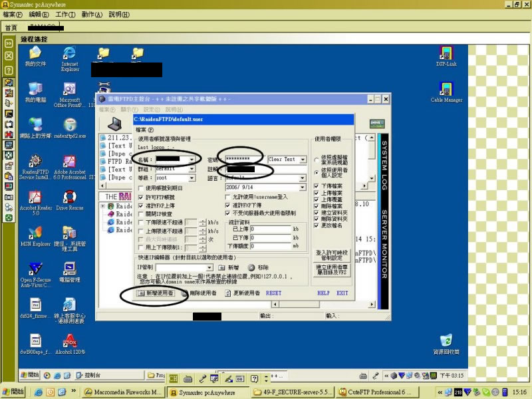
Task: Uncheck the 許可FTP帳號 checkbox
Action: point(140,198)
